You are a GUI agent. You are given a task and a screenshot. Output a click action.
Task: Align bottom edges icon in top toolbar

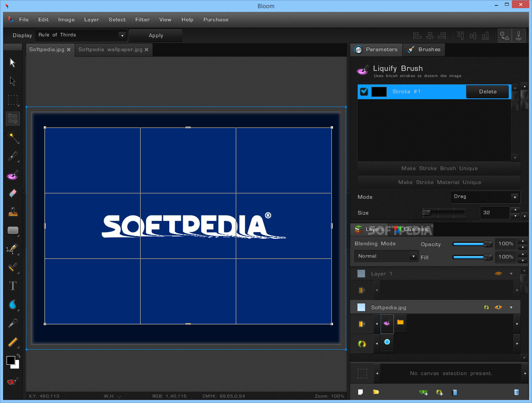[485, 36]
